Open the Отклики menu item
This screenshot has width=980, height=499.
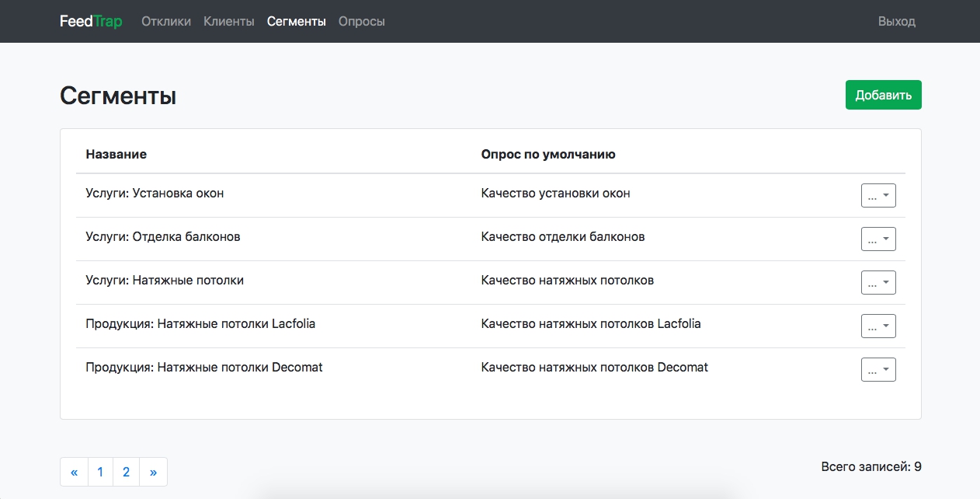[166, 21]
